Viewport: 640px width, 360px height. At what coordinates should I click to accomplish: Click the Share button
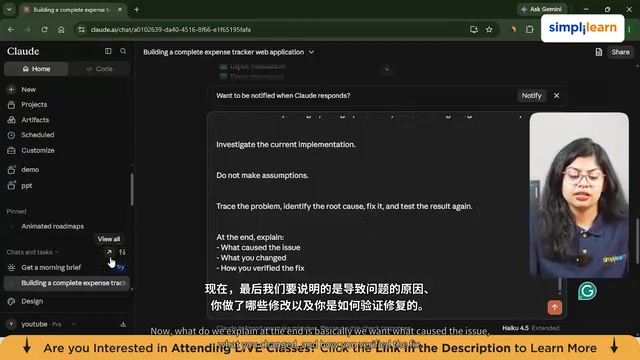point(620,52)
